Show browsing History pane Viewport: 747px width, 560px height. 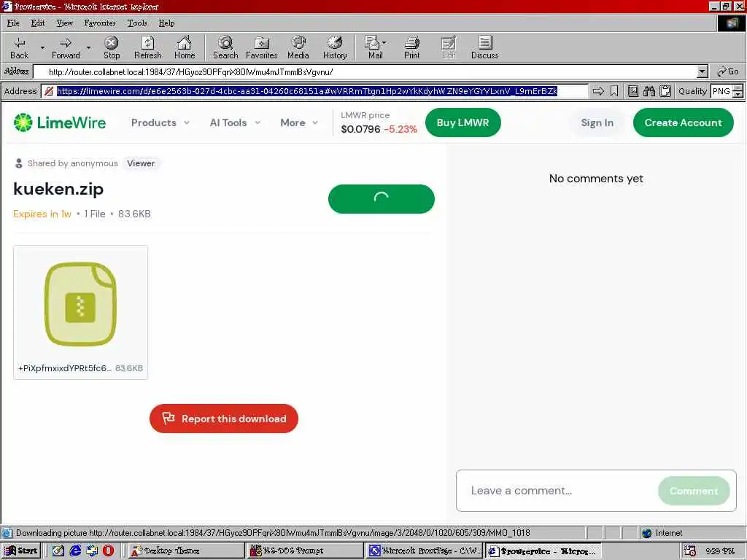click(x=335, y=47)
